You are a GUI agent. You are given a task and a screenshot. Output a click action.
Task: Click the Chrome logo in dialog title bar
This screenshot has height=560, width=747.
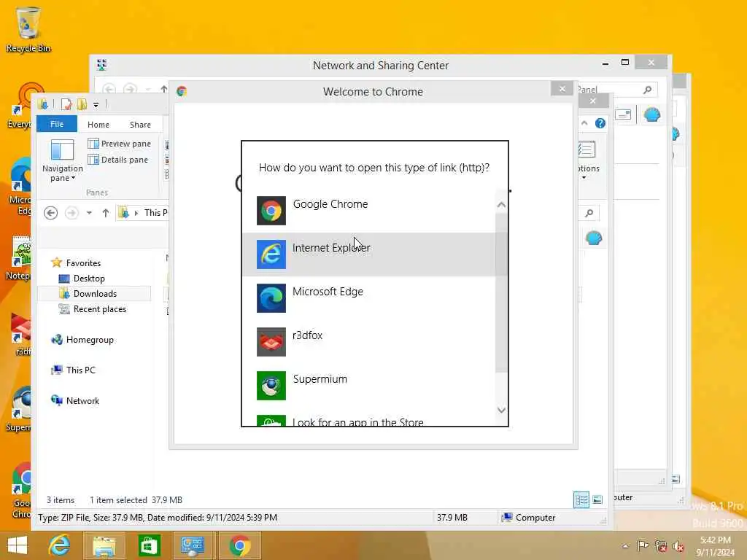point(182,91)
